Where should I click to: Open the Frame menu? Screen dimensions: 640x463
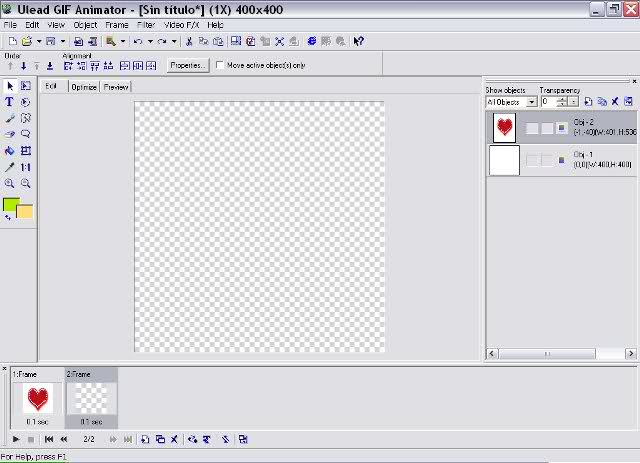click(117, 25)
